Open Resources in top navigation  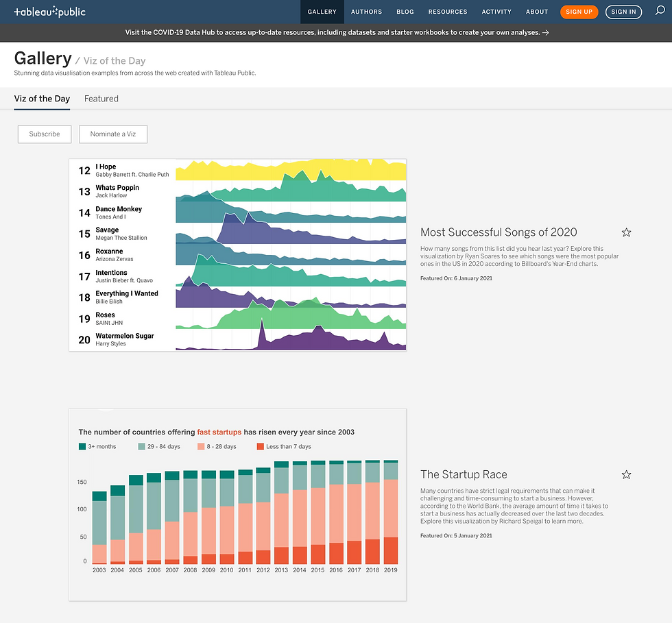447,12
